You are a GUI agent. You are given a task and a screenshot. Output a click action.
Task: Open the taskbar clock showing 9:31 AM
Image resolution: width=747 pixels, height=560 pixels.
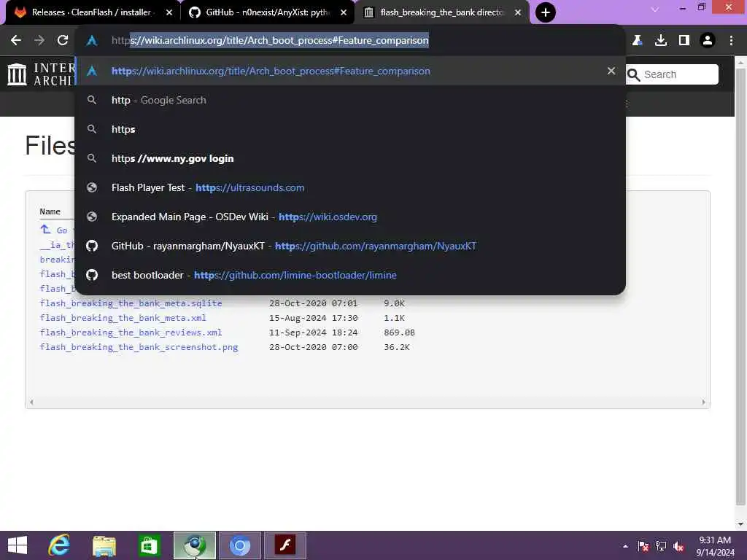pyautogui.click(x=715, y=545)
